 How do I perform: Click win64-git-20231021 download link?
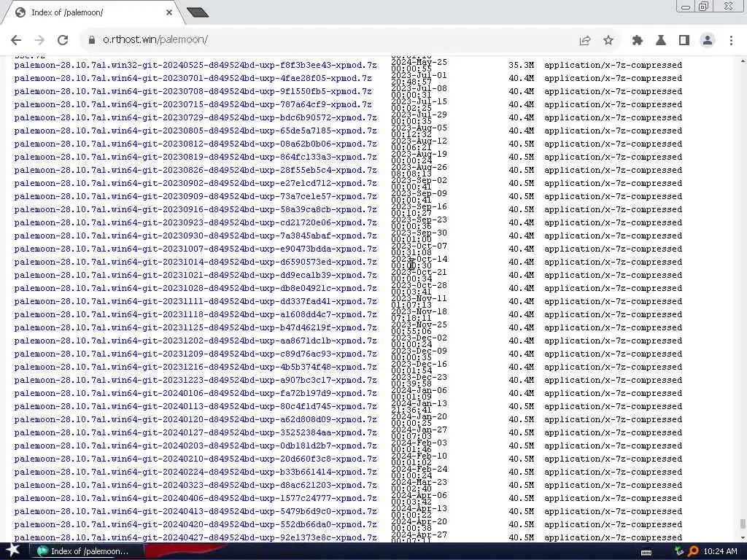click(196, 275)
